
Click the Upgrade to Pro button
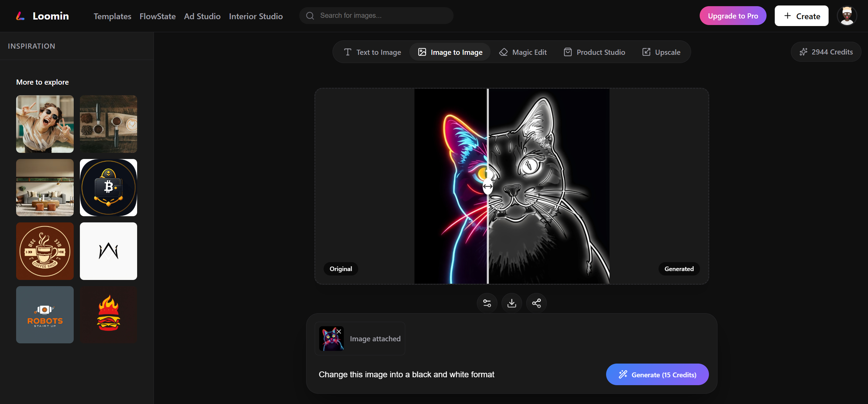point(733,15)
